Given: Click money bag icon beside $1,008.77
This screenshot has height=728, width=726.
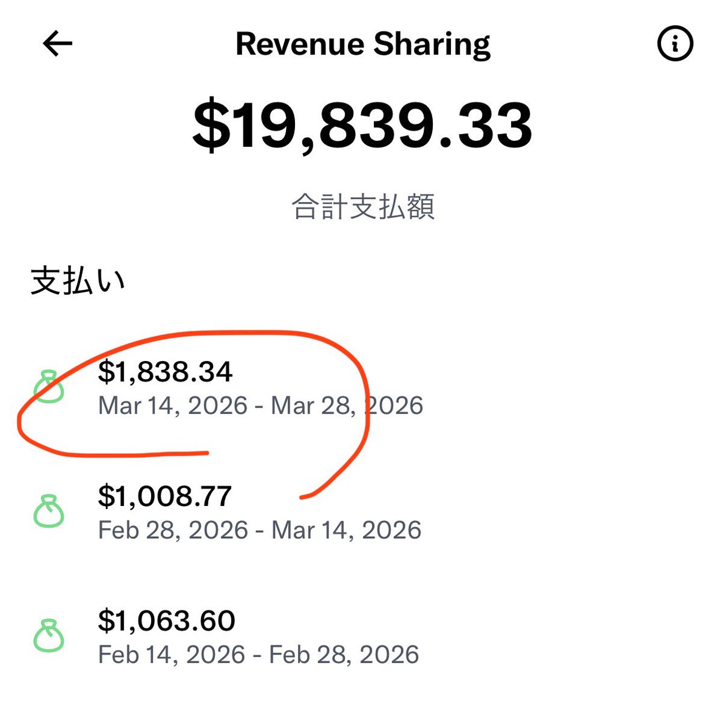Looking at the screenshot, I should (49, 511).
